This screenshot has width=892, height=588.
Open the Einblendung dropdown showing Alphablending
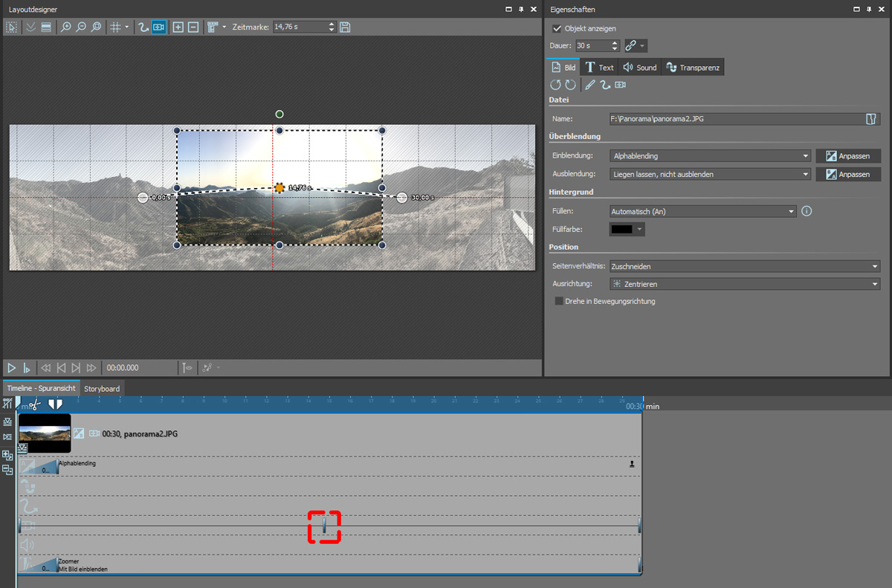[709, 156]
